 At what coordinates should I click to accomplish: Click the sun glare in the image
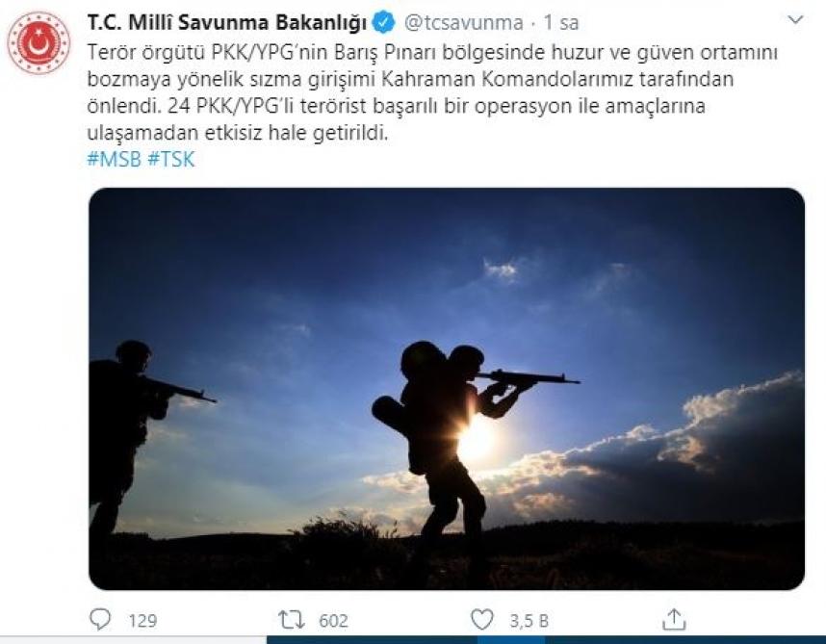pos(476,440)
